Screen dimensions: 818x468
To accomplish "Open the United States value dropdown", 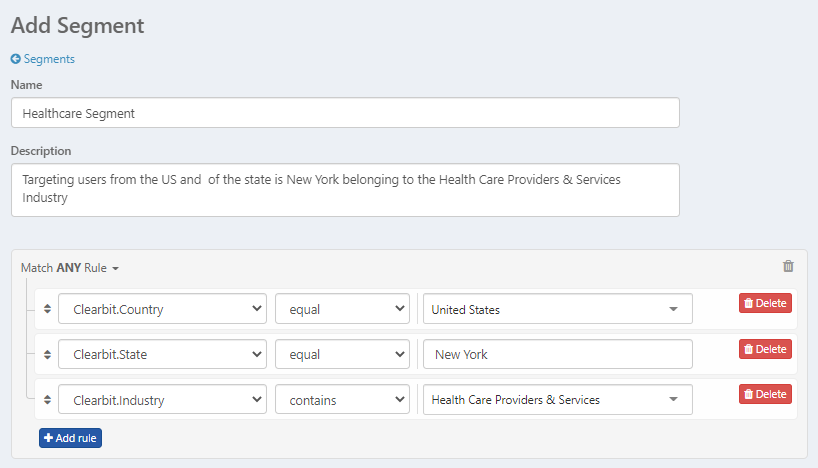I will tap(556, 309).
